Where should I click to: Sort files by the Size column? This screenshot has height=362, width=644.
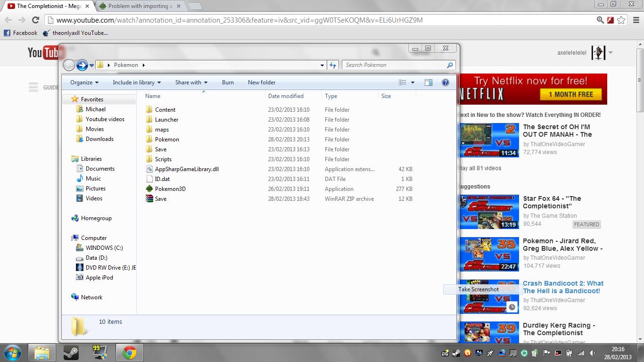pos(386,96)
